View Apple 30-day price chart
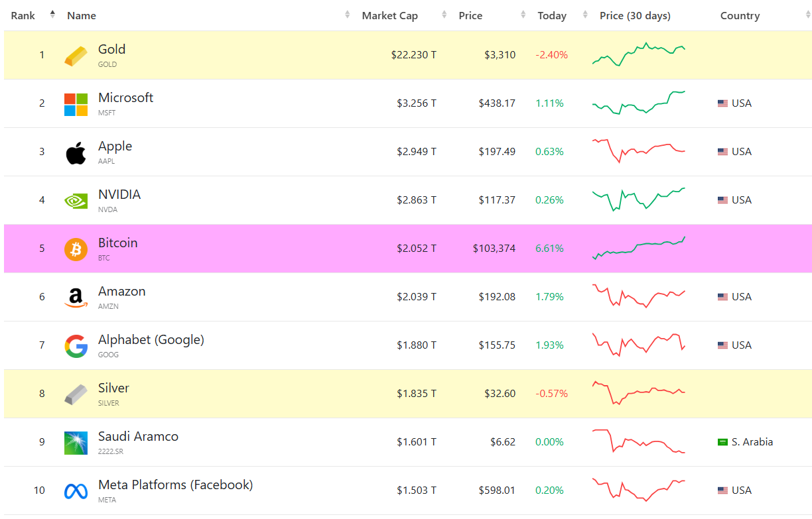The image size is (812, 519). 639,151
